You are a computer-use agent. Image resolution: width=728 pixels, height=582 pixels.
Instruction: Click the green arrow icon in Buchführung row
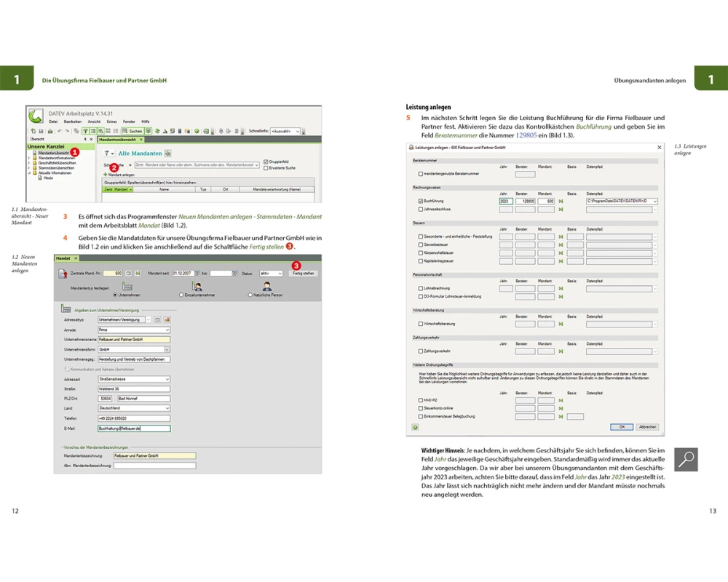tap(562, 202)
